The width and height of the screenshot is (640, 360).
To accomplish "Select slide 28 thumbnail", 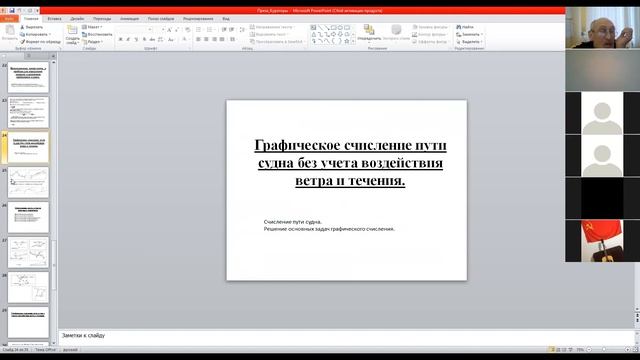I will [28, 288].
